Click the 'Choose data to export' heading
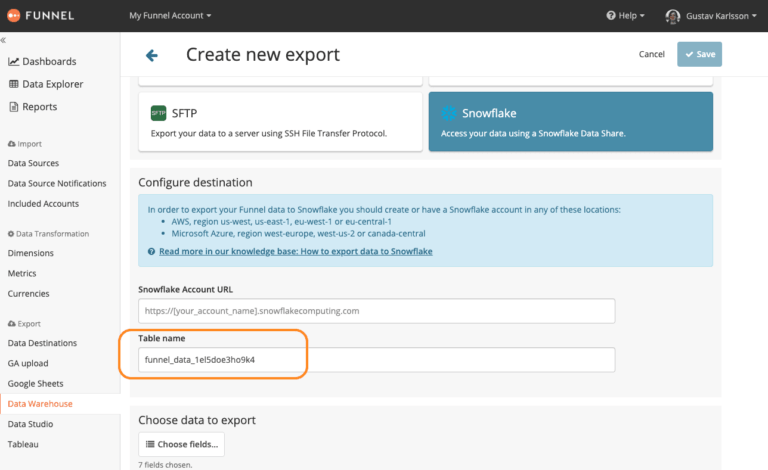Viewport: 768px width, 470px height. 197,420
